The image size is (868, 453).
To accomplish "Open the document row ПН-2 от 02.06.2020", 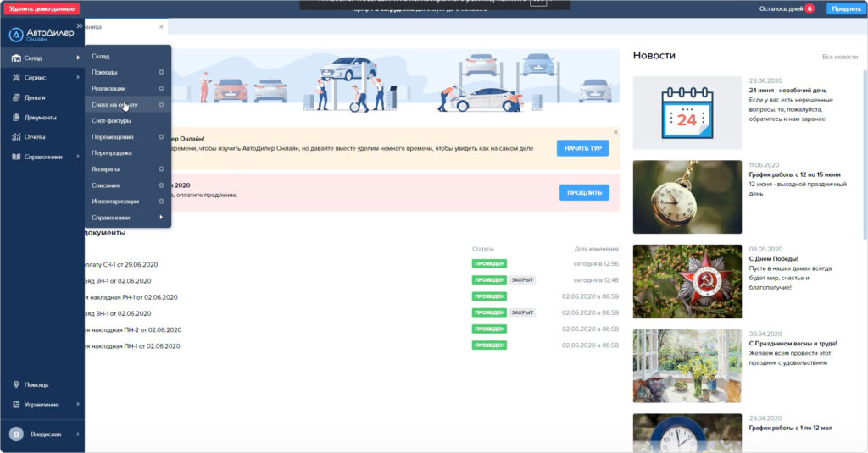I will point(352,329).
